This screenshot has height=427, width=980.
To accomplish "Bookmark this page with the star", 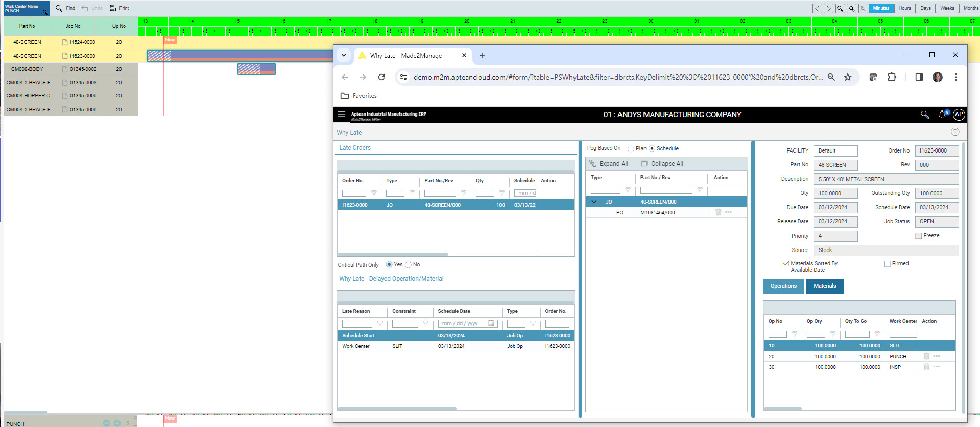I will [x=848, y=77].
